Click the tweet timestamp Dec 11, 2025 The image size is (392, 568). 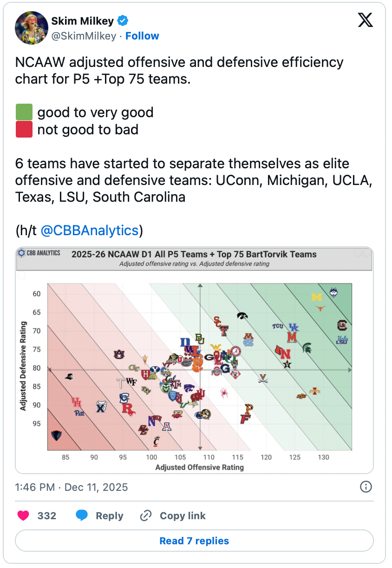96,487
